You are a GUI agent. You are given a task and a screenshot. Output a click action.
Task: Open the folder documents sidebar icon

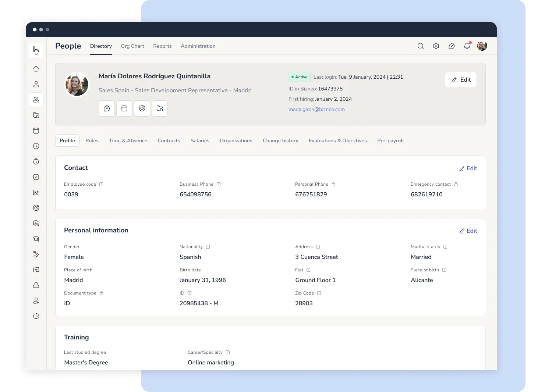coord(36,115)
